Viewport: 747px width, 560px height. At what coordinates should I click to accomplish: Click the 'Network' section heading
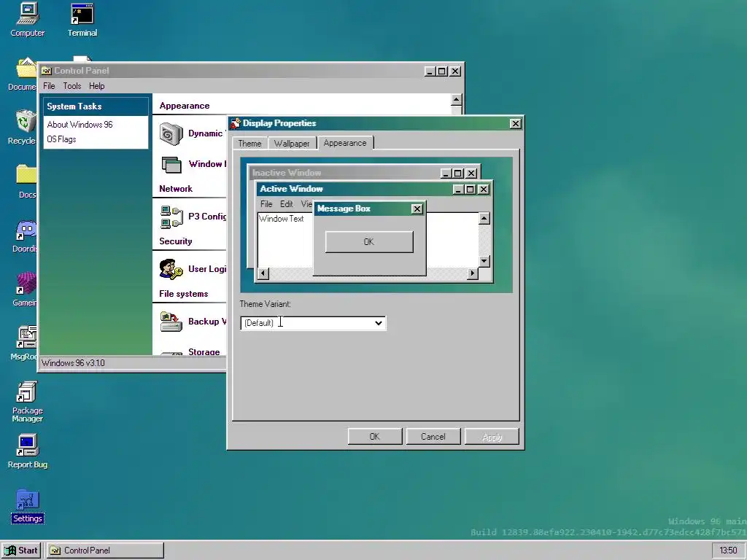[x=176, y=189]
